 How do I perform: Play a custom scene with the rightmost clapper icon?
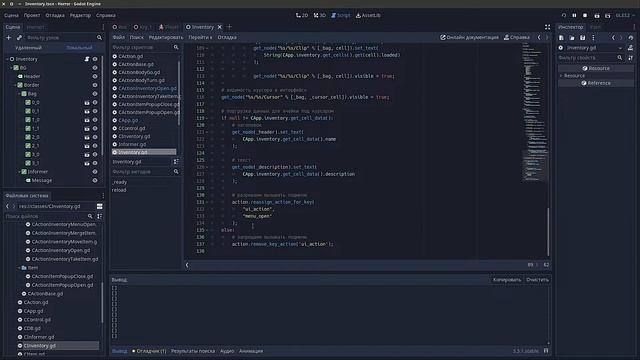[x=607, y=16]
